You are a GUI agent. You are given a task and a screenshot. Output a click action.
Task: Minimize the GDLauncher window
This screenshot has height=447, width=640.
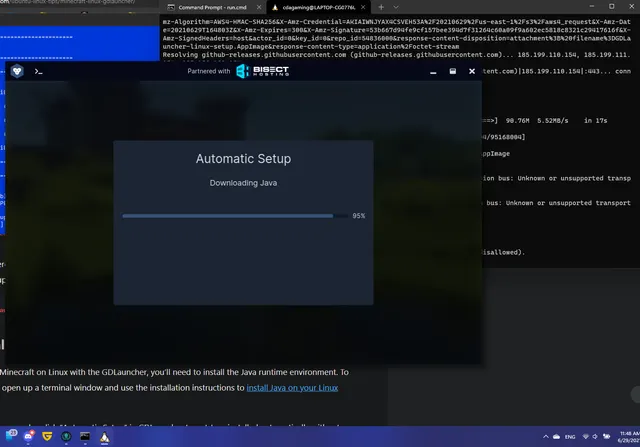pyautogui.click(x=433, y=71)
